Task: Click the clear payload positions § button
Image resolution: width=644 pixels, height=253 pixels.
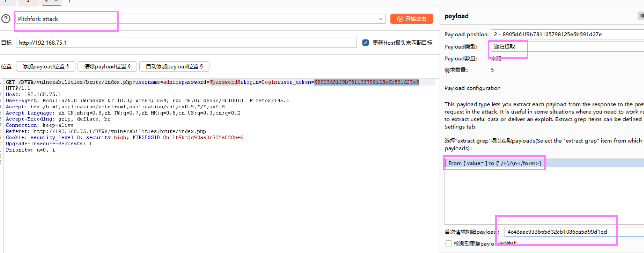Action: pyautogui.click(x=107, y=67)
